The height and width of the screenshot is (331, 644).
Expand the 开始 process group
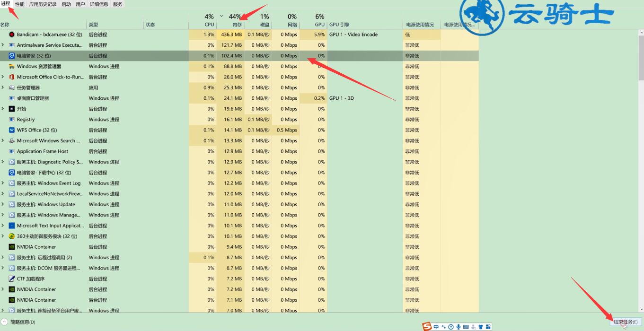tap(3, 109)
